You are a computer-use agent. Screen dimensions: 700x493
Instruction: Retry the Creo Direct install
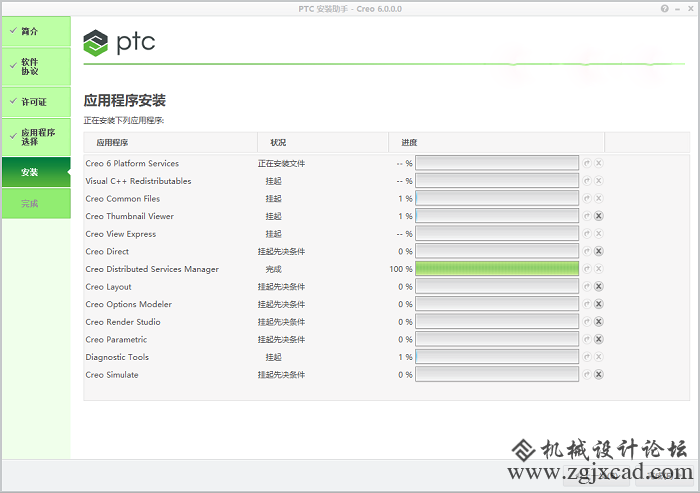[x=587, y=251]
